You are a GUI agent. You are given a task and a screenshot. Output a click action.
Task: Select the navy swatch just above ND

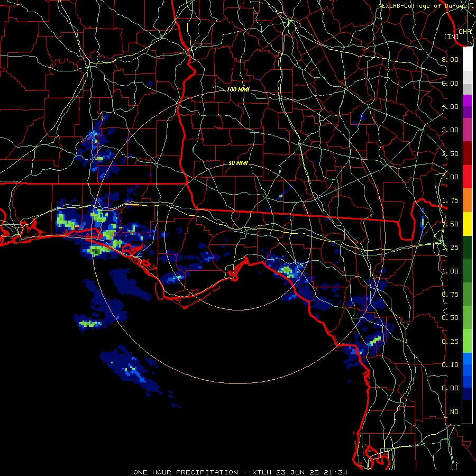point(467,394)
